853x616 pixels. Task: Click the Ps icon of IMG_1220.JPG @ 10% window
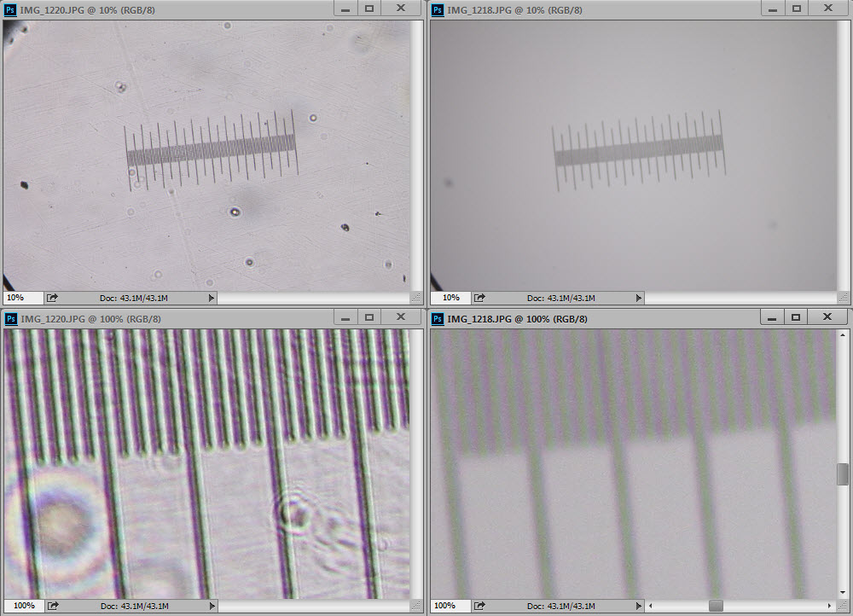point(9,9)
